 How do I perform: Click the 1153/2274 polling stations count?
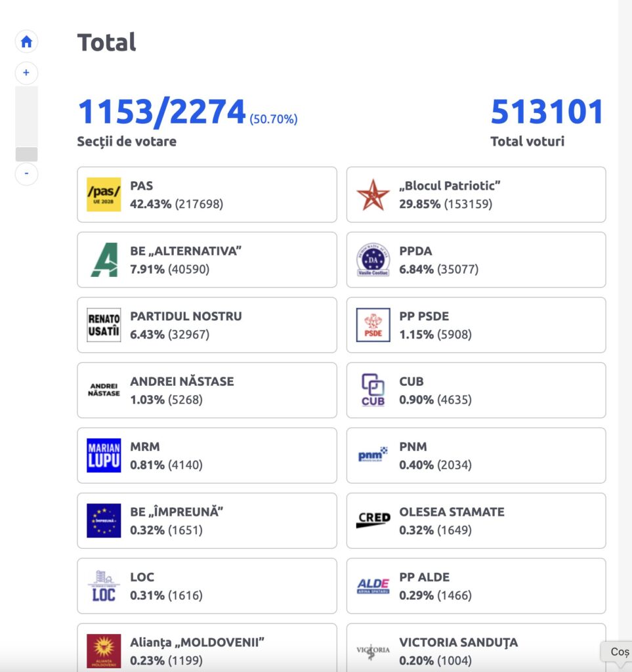[161, 112]
